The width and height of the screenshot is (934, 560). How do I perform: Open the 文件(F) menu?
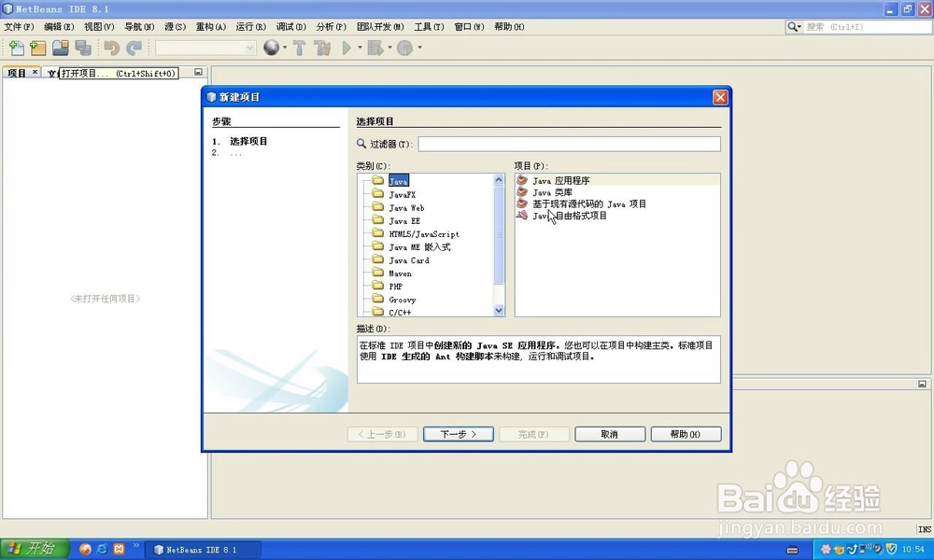(19, 27)
